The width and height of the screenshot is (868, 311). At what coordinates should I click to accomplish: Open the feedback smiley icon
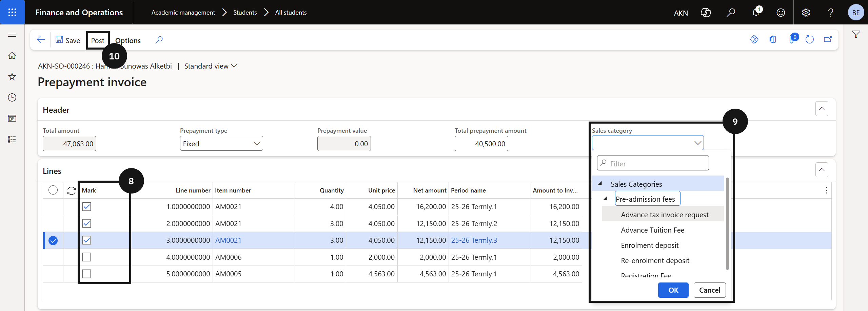tap(781, 13)
